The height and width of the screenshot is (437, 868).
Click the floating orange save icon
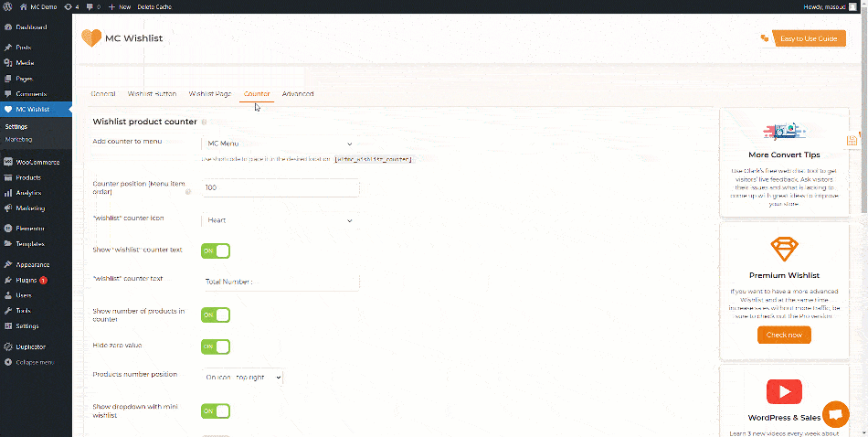pyautogui.click(x=852, y=141)
